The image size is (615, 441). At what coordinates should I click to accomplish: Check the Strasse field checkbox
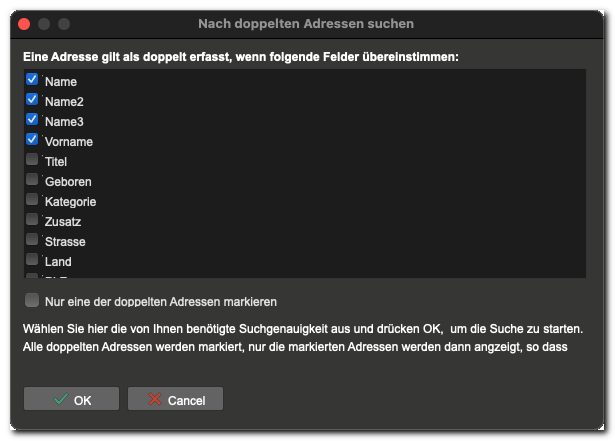(32, 239)
